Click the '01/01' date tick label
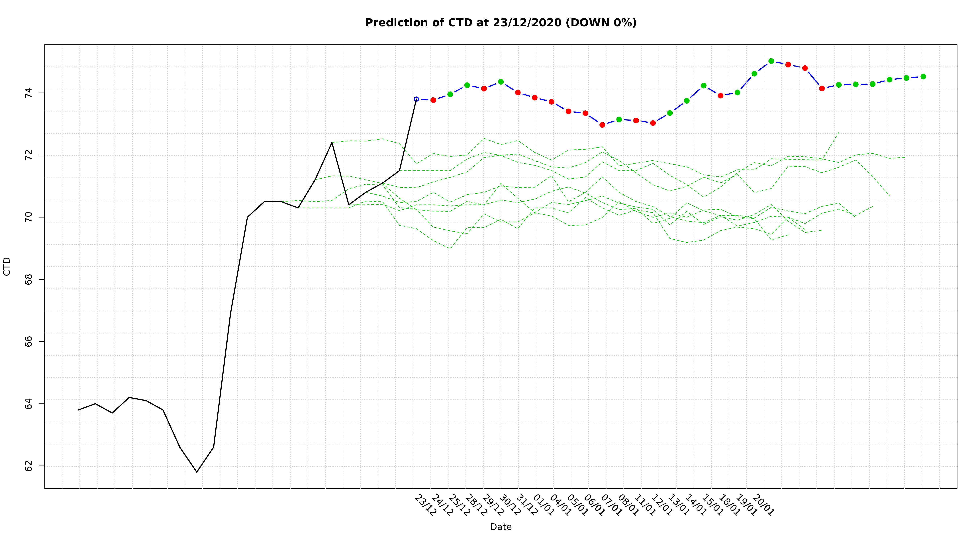980x544 pixels. (543, 505)
